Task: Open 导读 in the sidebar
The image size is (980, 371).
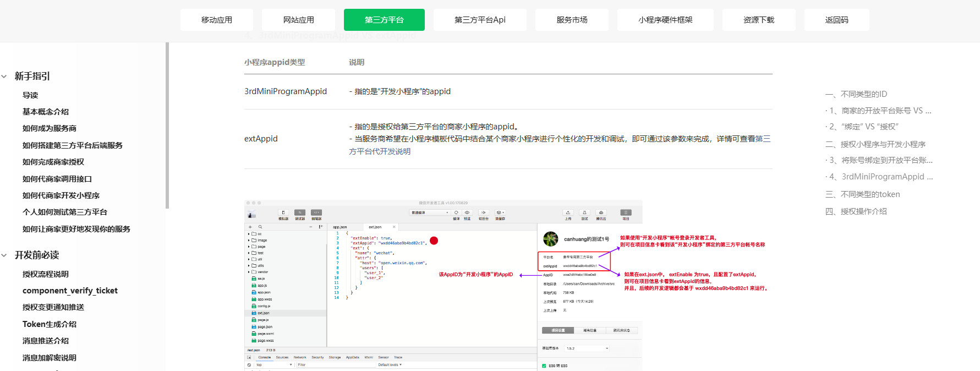Action: click(30, 95)
